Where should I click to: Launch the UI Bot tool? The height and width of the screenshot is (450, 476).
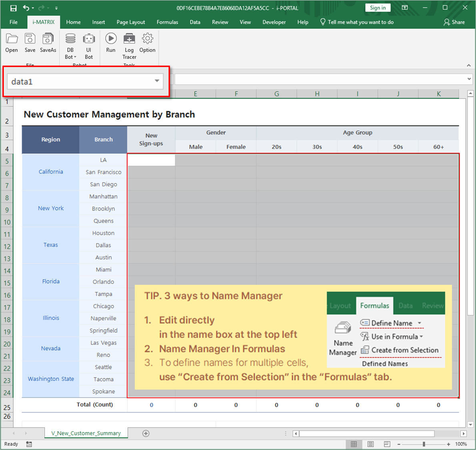[89, 39]
